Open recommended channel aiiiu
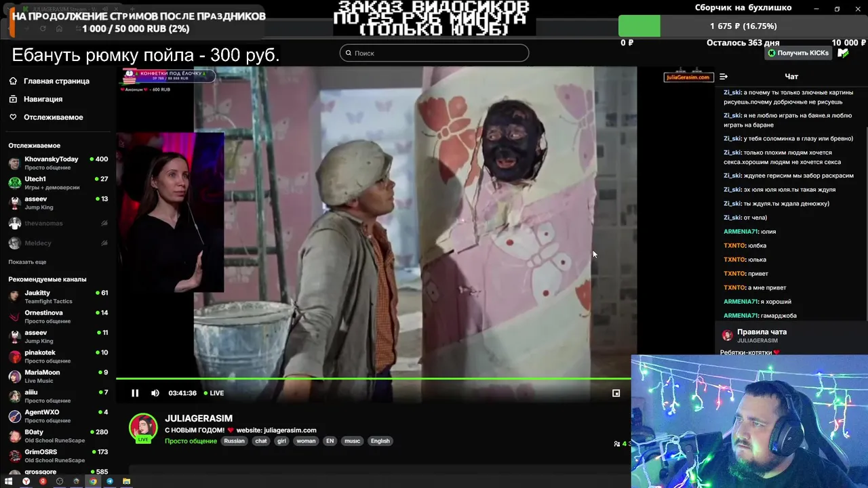Viewport: 868px width, 488px height. click(x=58, y=396)
